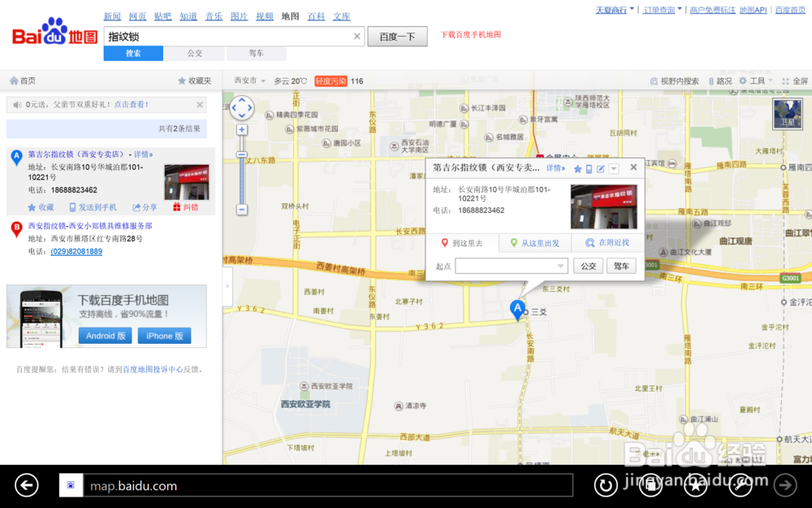Clear the search box with the X icon

tap(356, 37)
